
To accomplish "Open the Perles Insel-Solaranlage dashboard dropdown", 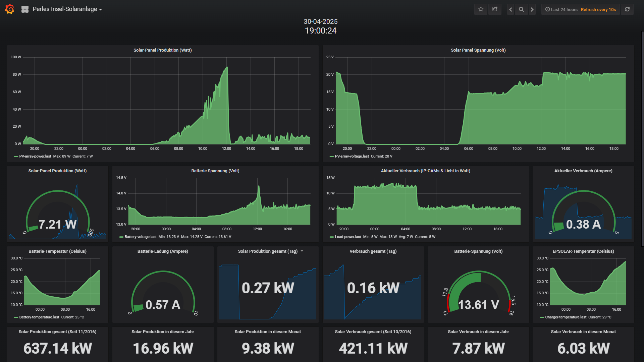I will [67, 9].
